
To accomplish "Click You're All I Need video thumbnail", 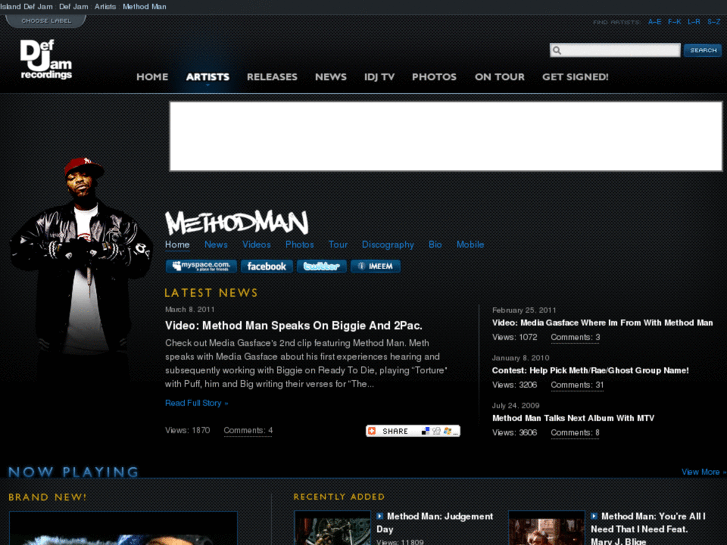I will coord(547,528).
